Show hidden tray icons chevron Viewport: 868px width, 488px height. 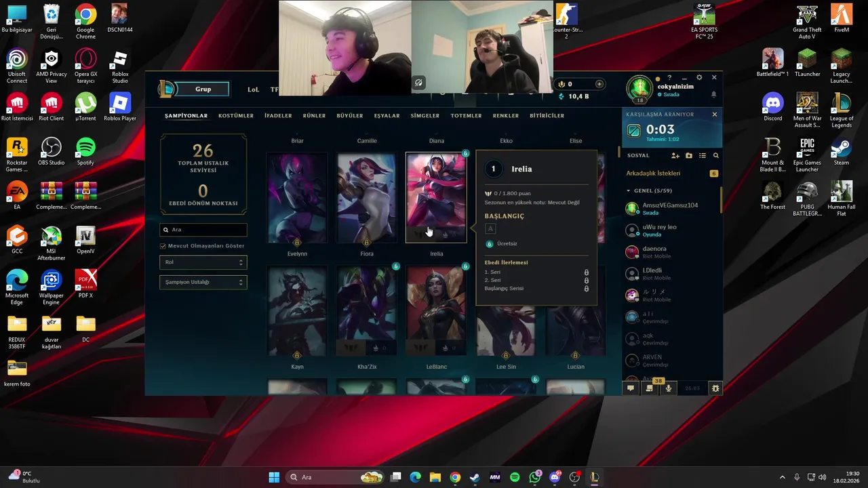pos(782,477)
